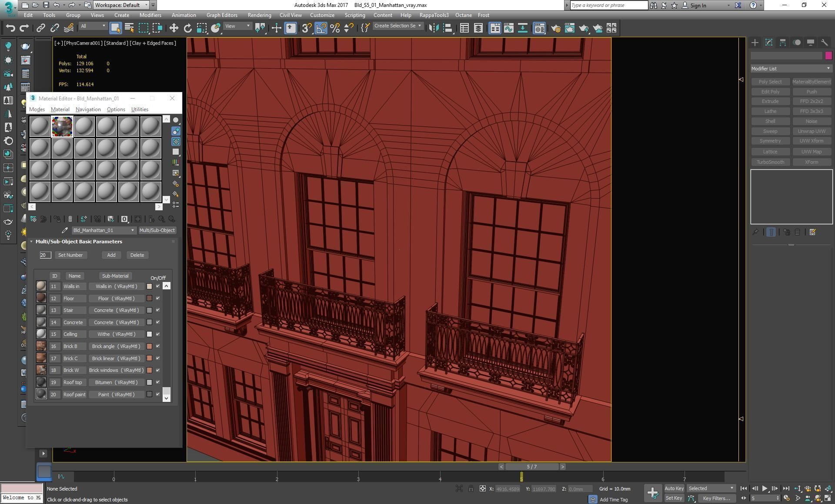This screenshot has width=835, height=504.
Task: Toggle selection lock padlock icon
Action: point(471,489)
